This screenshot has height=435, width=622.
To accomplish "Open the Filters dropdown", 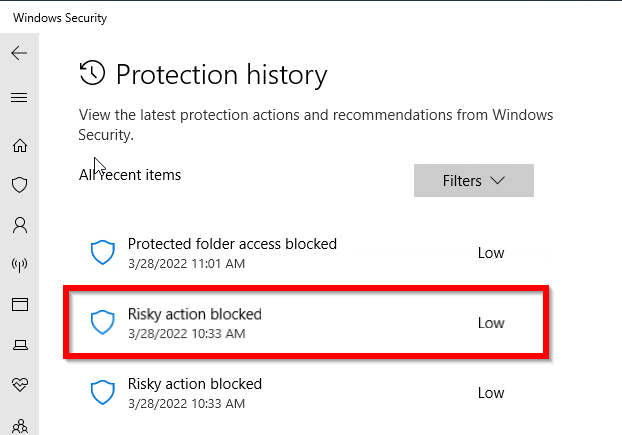I will [x=474, y=180].
